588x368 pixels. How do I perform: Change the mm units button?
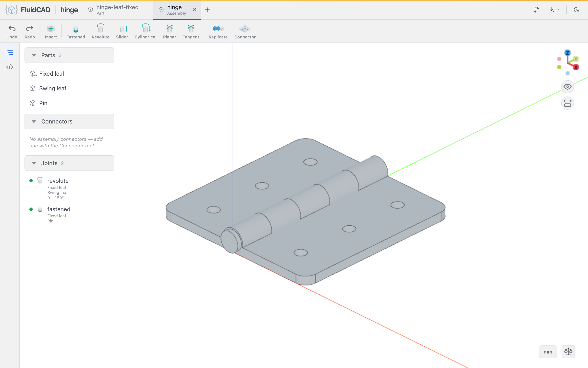click(x=548, y=351)
